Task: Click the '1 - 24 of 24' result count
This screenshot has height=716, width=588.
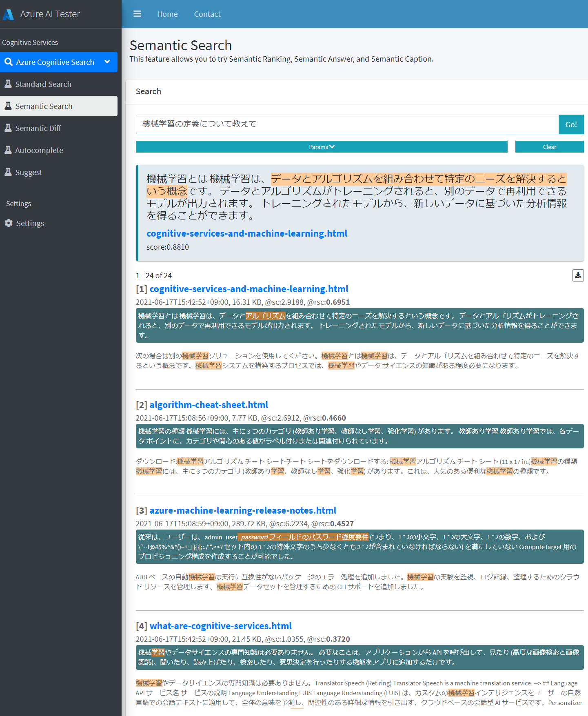Action: (x=154, y=275)
